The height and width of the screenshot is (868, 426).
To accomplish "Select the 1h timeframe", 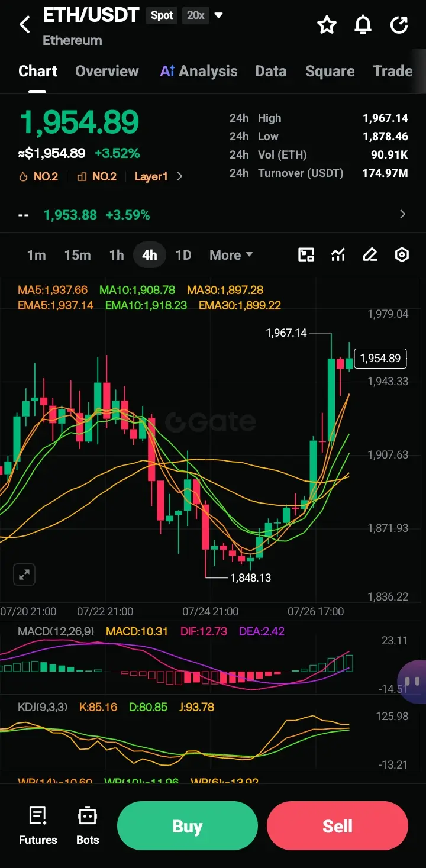I will coord(117,255).
